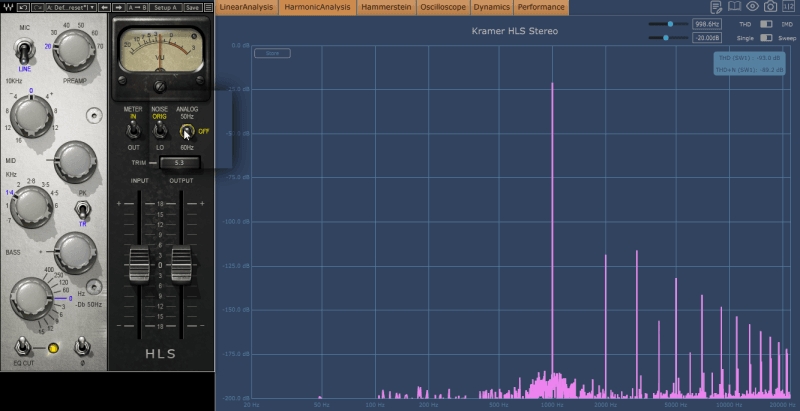Click the yellow EQ CUT indicator lamp

click(53, 348)
